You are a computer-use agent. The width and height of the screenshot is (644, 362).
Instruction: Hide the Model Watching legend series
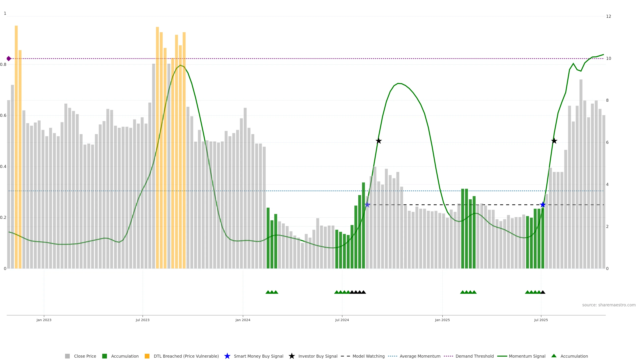coord(368,356)
